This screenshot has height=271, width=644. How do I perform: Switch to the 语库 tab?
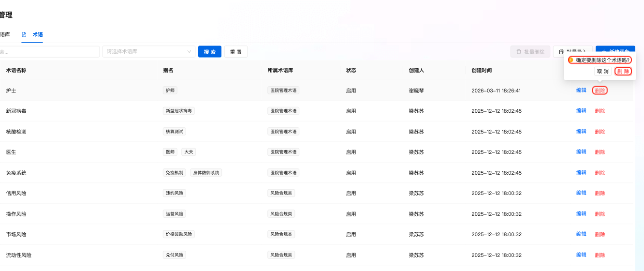pos(5,35)
